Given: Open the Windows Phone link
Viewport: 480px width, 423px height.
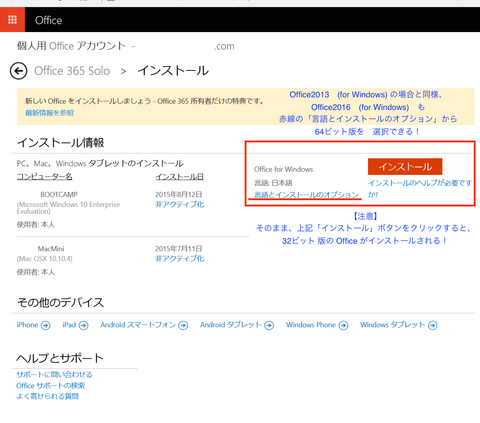Looking at the screenshot, I should click(311, 325).
